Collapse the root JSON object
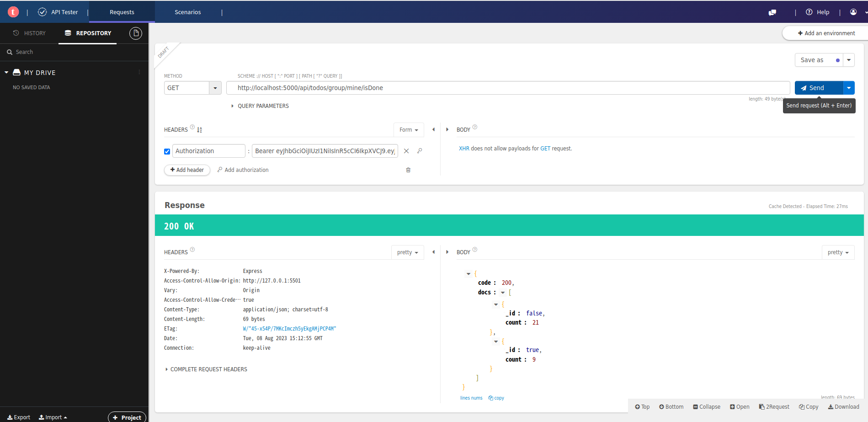The height and width of the screenshot is (422, 868). click(x=468, y=274)
